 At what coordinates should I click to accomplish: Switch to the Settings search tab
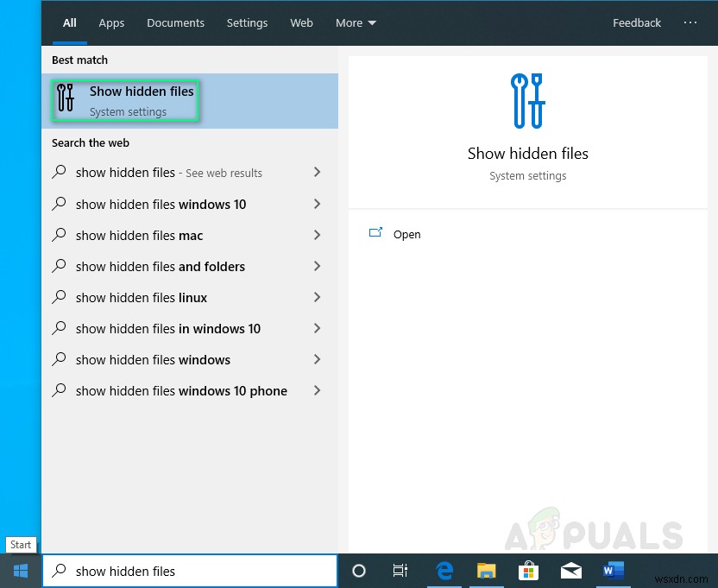[247, 23]
